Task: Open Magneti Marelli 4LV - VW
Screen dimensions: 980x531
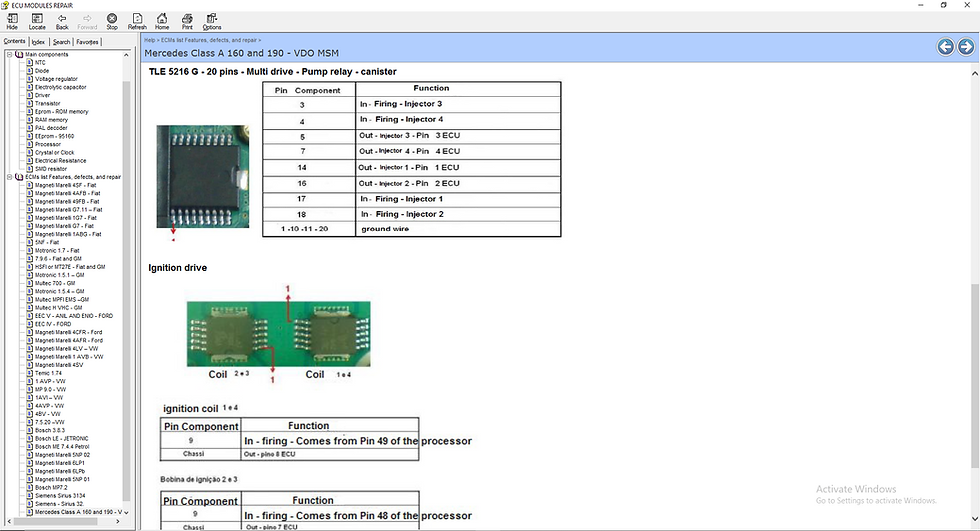Action: coord(66,349)
